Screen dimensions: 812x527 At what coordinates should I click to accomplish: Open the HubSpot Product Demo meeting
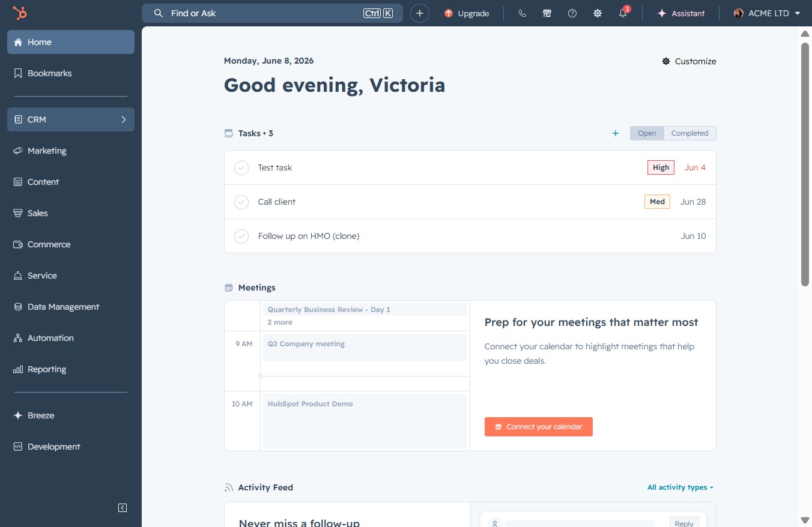click(x=365, y=421)
